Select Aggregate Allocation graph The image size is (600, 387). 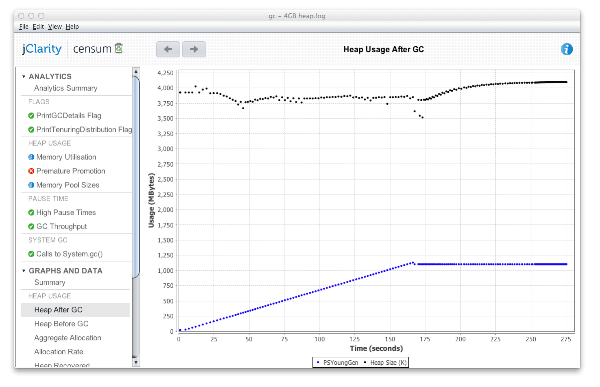click(x=68, y=338)
